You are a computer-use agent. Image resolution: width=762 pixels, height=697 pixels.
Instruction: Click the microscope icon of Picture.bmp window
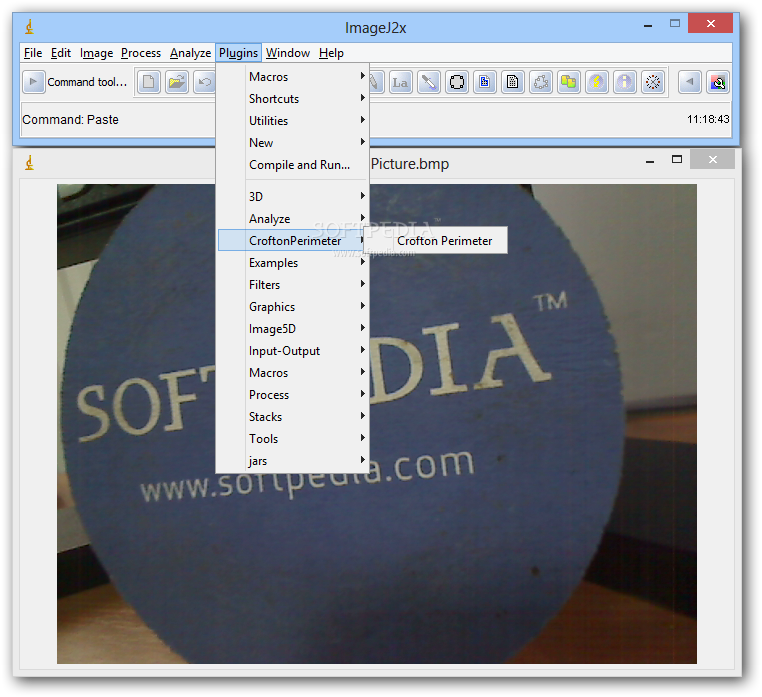30,163
